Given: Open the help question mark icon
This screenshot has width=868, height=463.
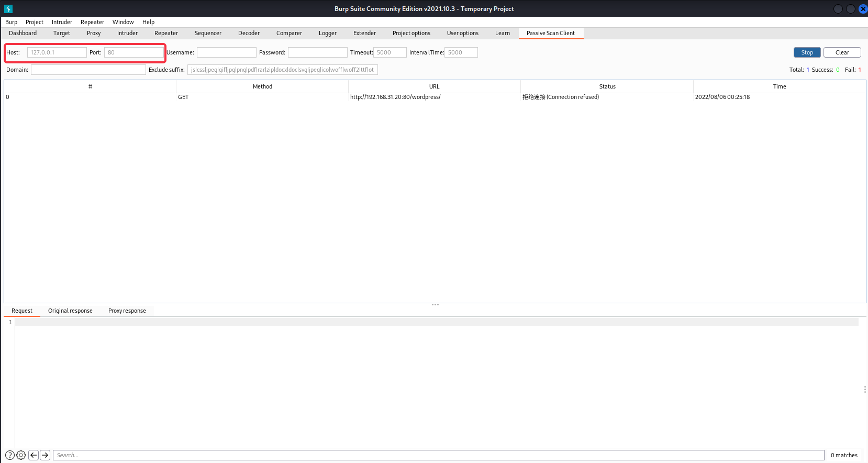Looking at the screenshot, I should click(x=10, y=455).
